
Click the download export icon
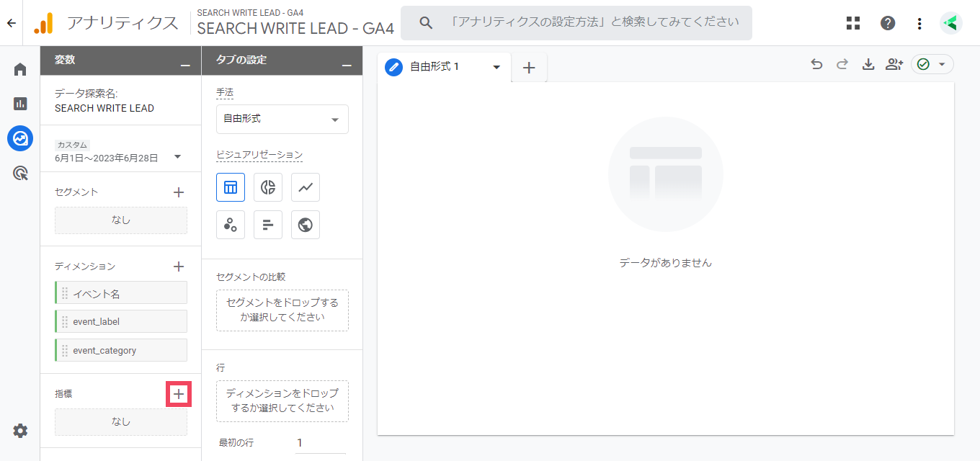[868, 64]
